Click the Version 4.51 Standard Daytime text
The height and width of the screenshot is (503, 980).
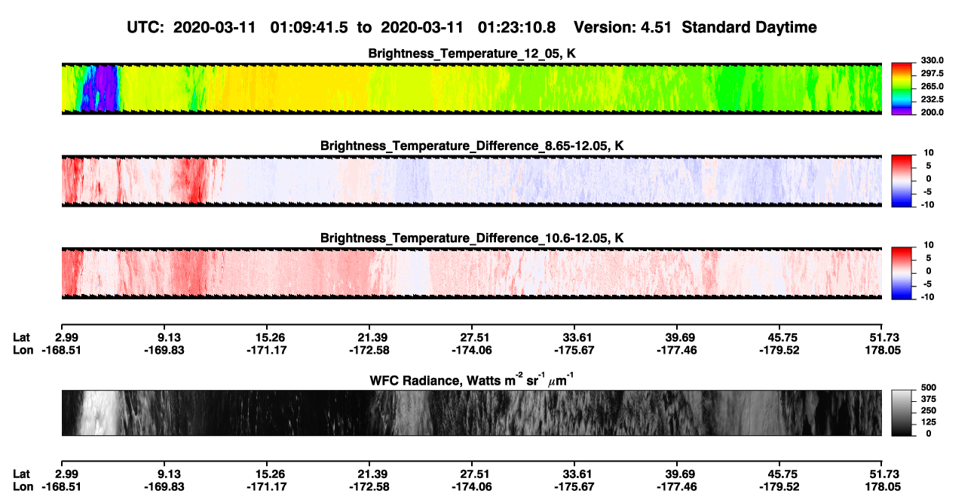tap(695, 27)
